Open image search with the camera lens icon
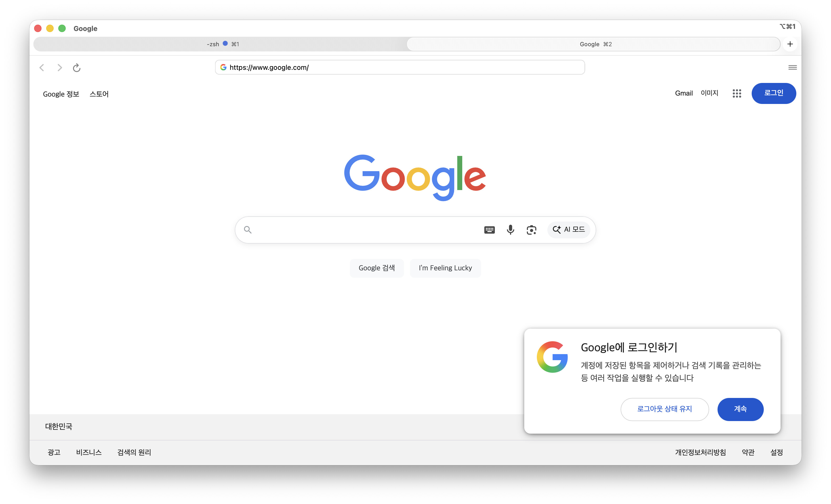 531,230
